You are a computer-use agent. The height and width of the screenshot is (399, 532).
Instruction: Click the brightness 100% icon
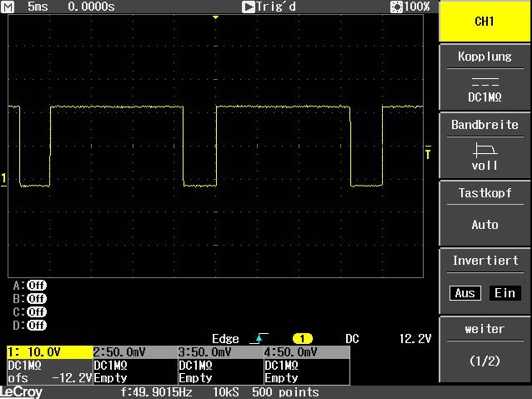click(x=396, y=7)
